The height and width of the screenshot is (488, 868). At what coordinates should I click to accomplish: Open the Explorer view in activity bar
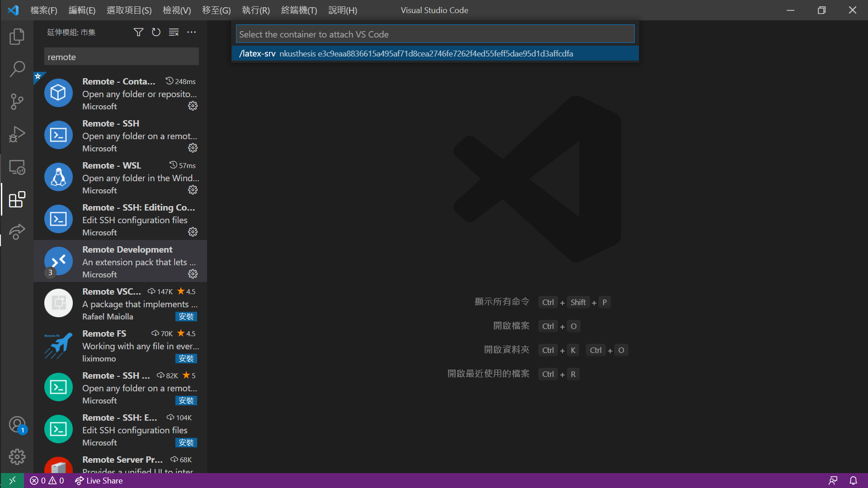coord(17,37)
